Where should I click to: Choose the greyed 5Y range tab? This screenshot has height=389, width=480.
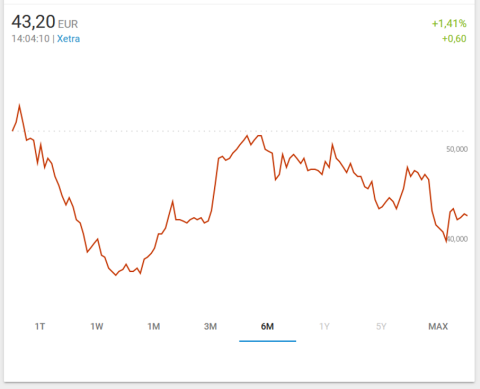381,326
